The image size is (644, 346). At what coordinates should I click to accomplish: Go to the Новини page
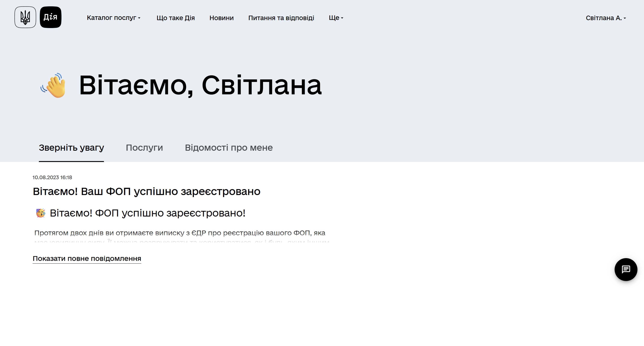221,18
